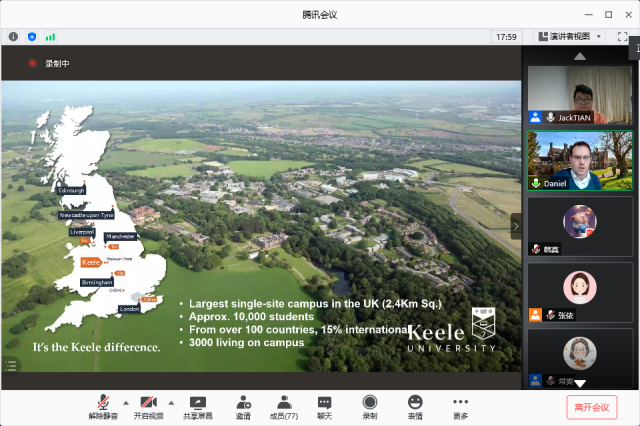Click Daniel's green microphone icon
This screenshot has height=426, width=640.
coord(536,183)
